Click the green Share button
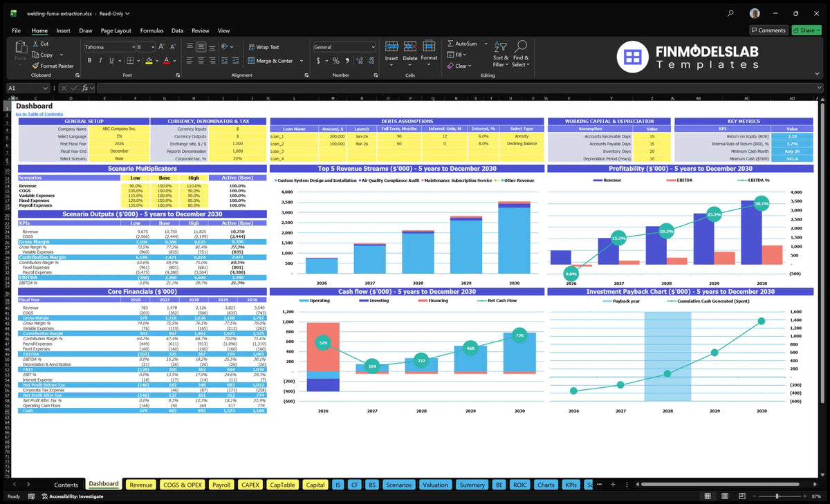The height and width of the screenshot is (504, 830). click(805, 30)
